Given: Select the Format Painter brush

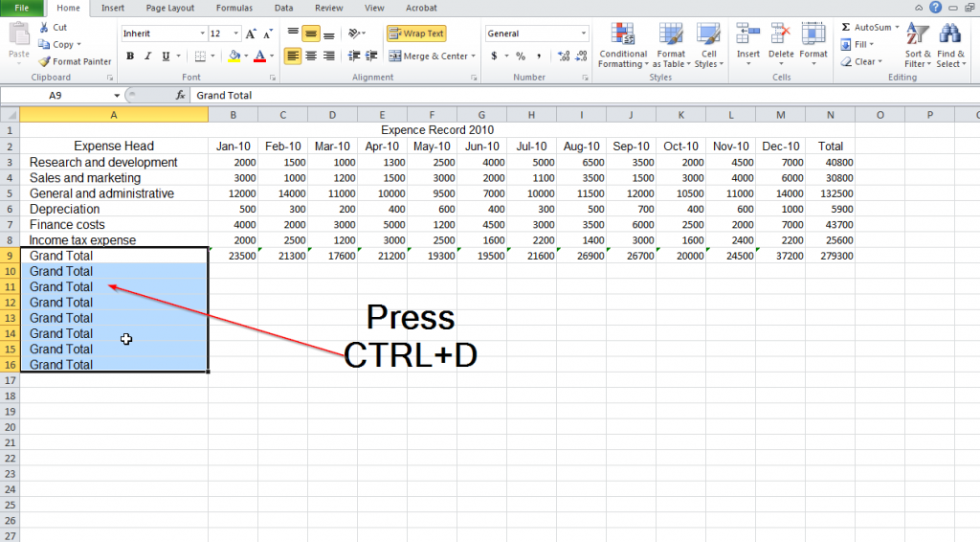Looking at the screenshot, I should tap(44, 61).
